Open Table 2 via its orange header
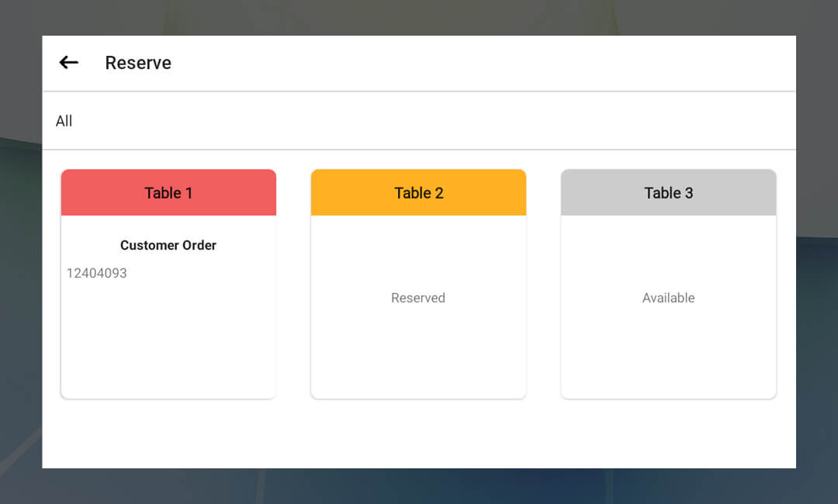Image resolution: width=838 pixels, height=504 pixels. (x=418, y=193)
